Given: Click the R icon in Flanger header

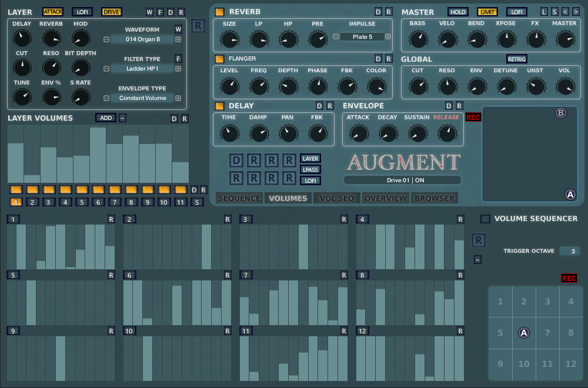Looking at the screenshot, I should point(388,59).
